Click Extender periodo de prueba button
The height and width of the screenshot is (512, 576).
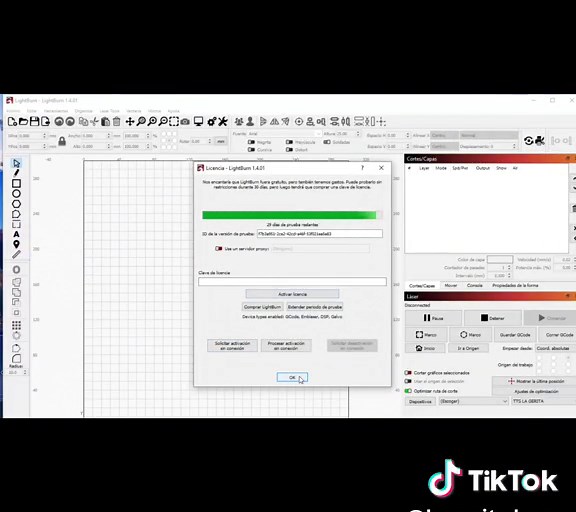(315, 307)
